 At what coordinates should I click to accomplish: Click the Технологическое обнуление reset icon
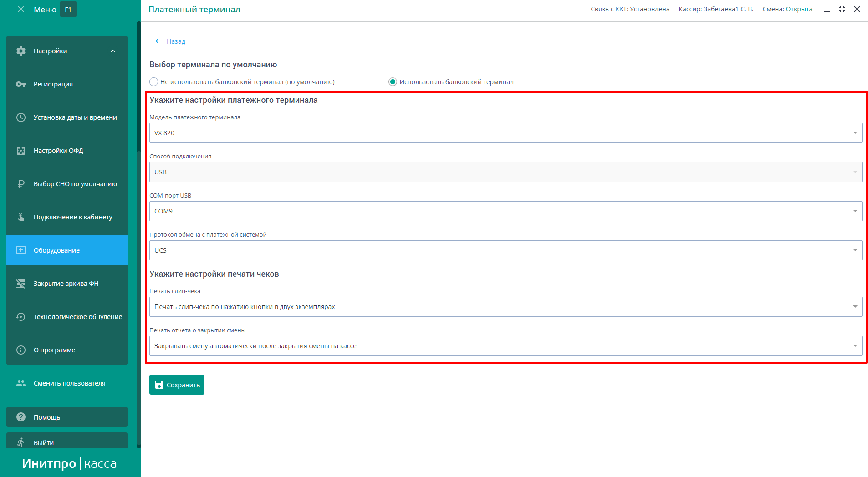pos(21,317)
